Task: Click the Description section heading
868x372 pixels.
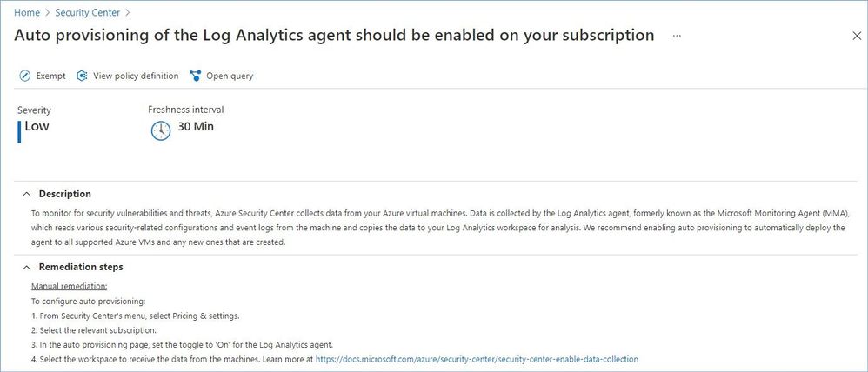Action: (65, 194)
